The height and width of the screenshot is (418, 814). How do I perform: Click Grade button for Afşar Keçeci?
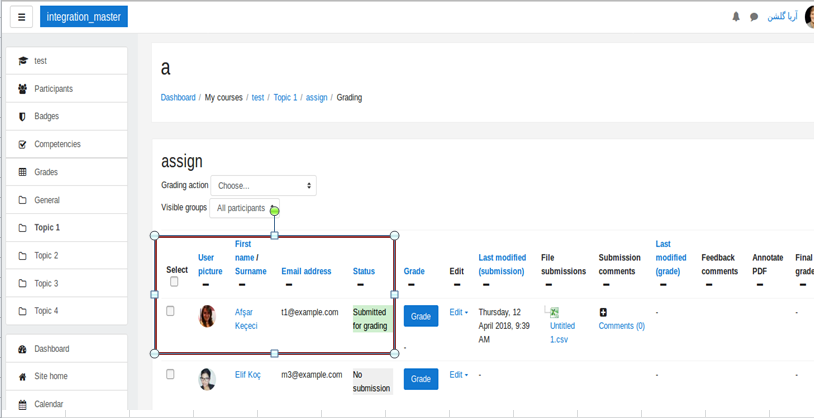tap(421, 316)
